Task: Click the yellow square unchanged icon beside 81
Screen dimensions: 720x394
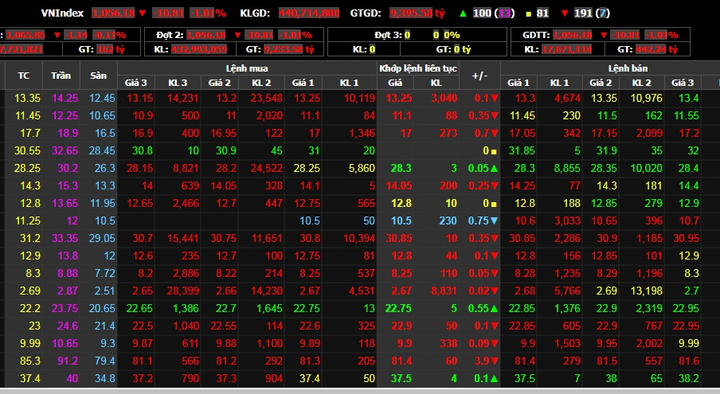Action: point(529,14)
